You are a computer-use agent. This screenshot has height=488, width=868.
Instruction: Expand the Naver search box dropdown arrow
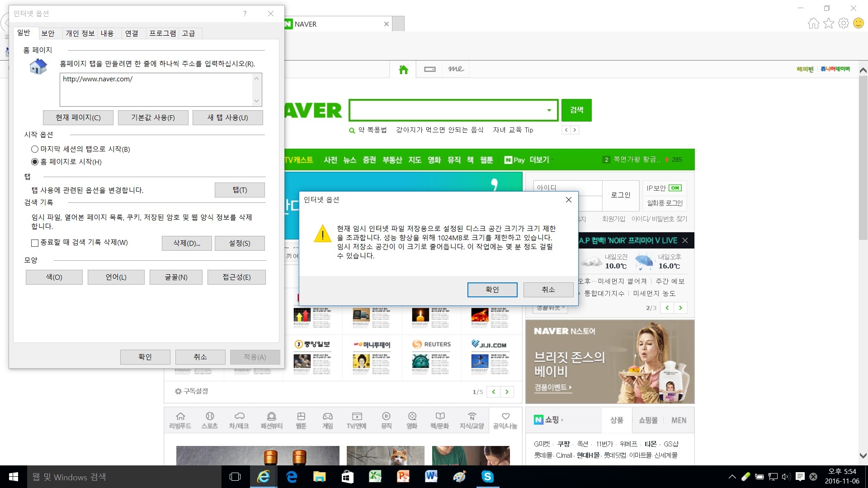click(549, 110)
